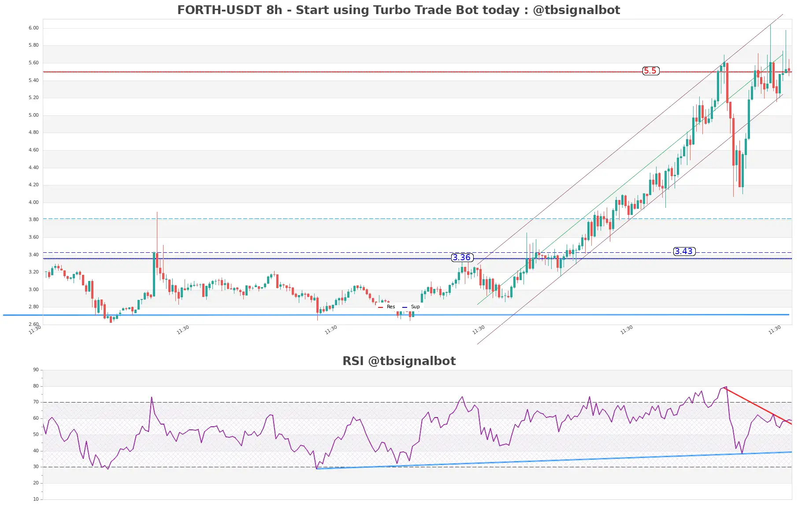Screen dimensions: 798x532
Task: Click the 4.00 price axis label
Action: coord(33,203)
